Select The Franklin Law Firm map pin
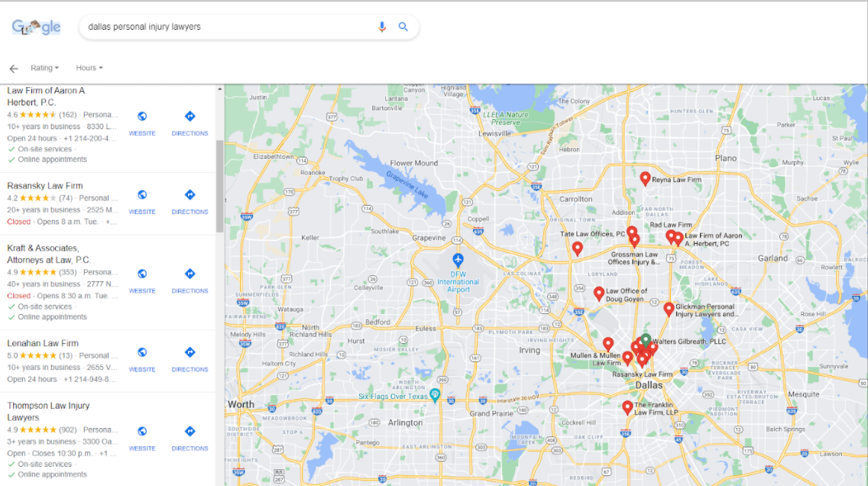This screenshot has height=486, width=868. pos(627,407)
